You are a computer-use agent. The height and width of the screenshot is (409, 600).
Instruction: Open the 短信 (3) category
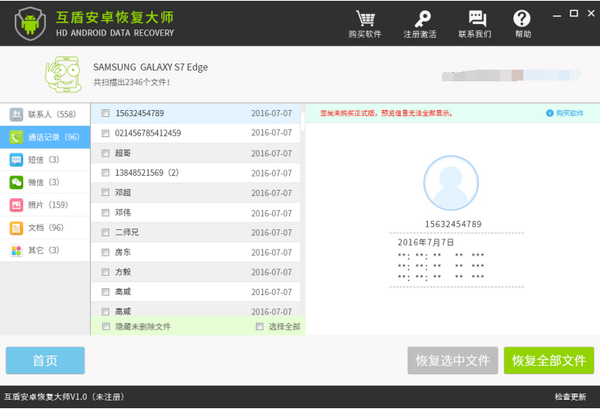[45, 160]
